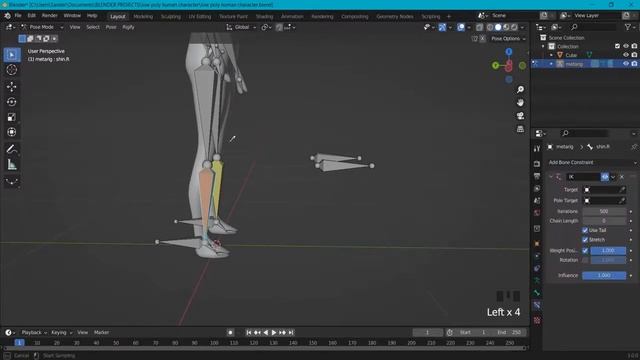Open the Output properties tab
640x360 pixels.
click(x=537, y=176)
